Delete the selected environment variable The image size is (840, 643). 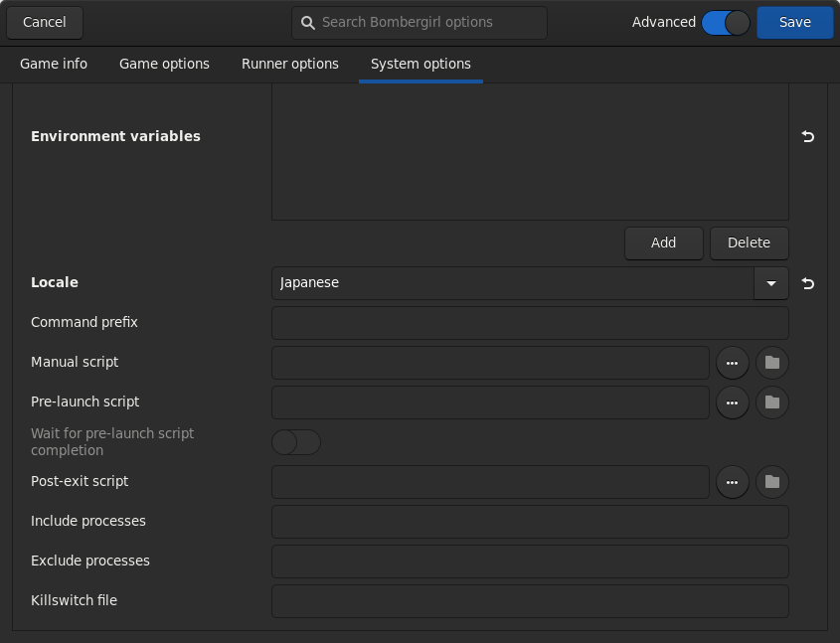[x=749, y=242]
